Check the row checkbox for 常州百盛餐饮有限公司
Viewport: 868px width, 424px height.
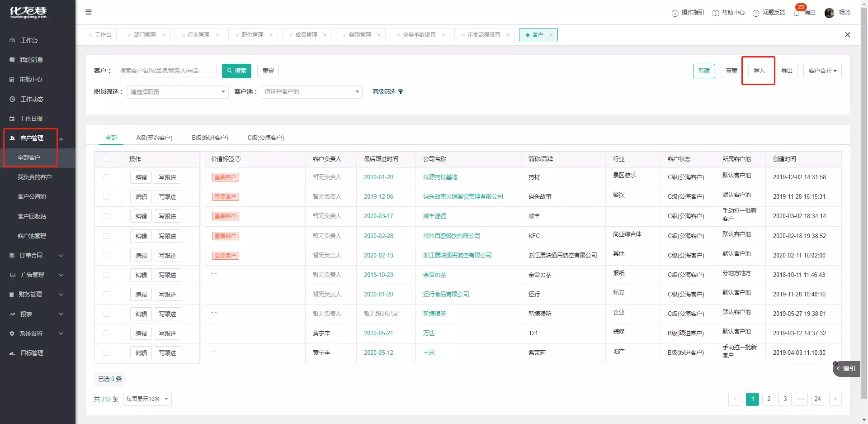click(106, 236)
